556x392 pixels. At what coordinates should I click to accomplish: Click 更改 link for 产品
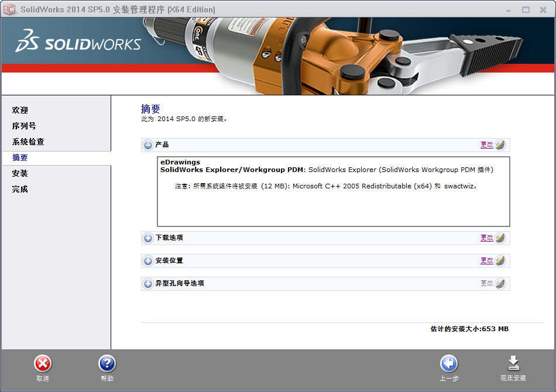click(x=487, y=145)
